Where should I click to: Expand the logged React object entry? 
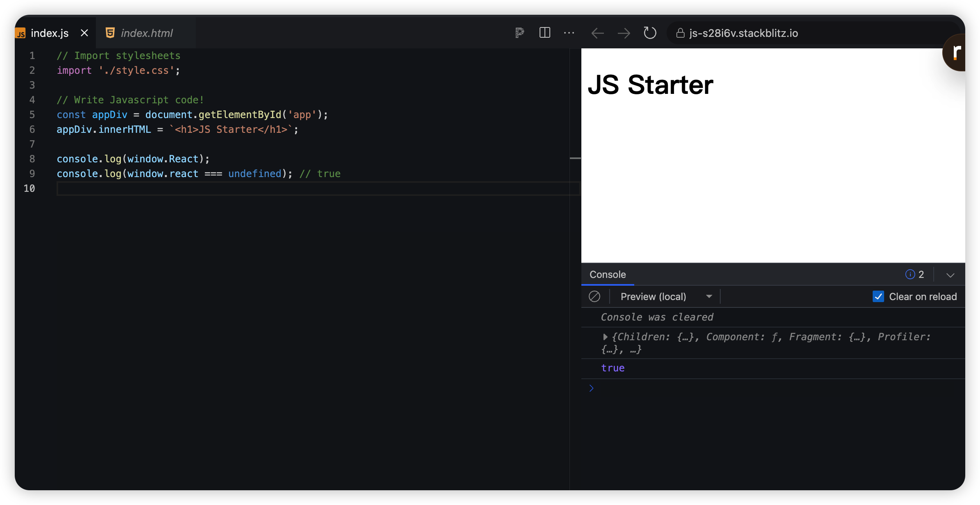point(605,337)
